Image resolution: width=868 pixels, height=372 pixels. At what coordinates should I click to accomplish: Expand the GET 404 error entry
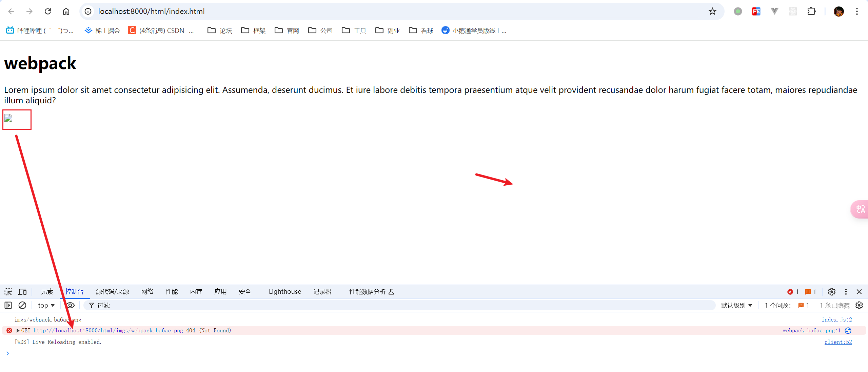click(x=18, y=331)
